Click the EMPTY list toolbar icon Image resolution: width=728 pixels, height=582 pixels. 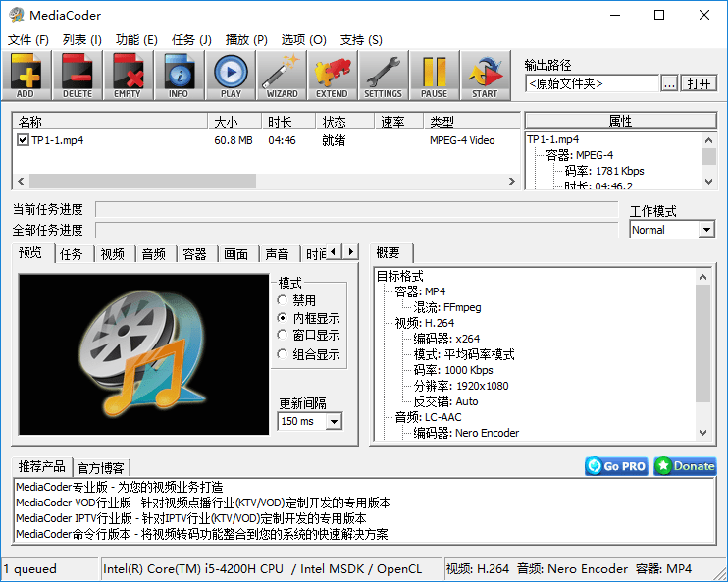point(128,75)
